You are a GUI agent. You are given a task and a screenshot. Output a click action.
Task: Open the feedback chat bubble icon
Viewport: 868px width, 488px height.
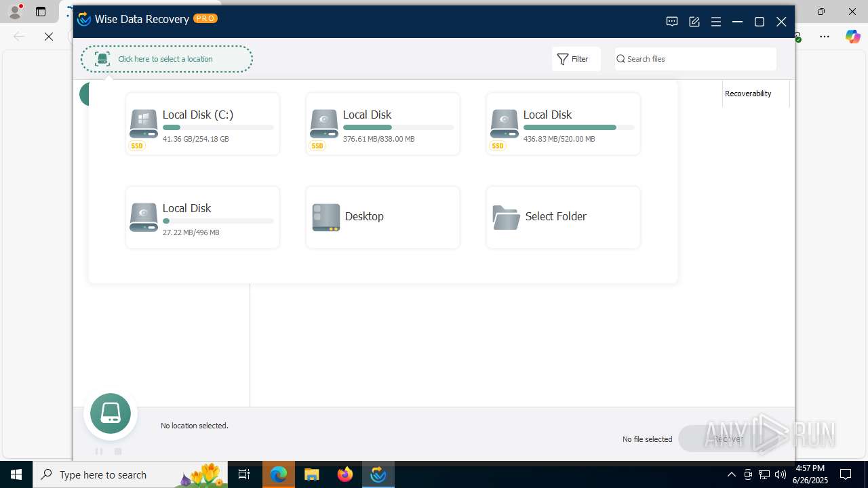pos(672,22)
